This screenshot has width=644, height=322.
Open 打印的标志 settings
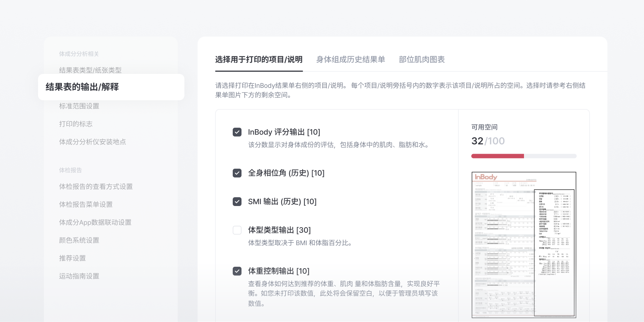pos(76,124)
